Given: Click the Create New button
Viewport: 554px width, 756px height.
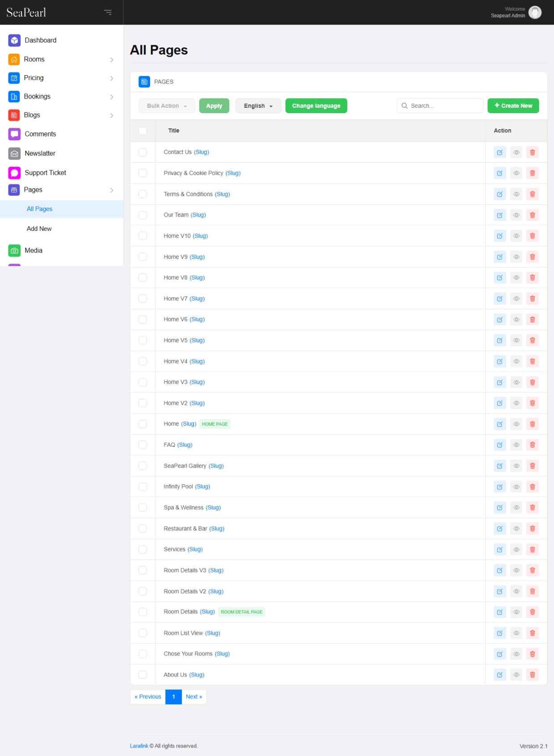Looking at the screenshot, I should [513, 106].
